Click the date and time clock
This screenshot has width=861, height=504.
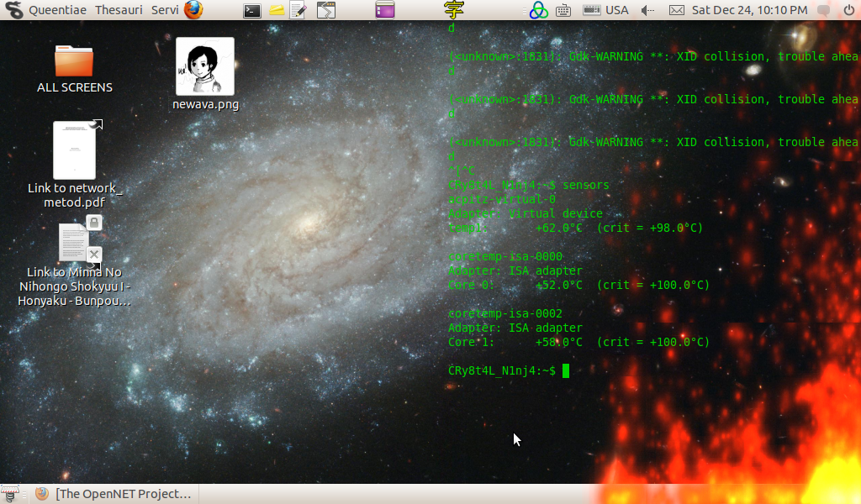click(x=749, y=10)
